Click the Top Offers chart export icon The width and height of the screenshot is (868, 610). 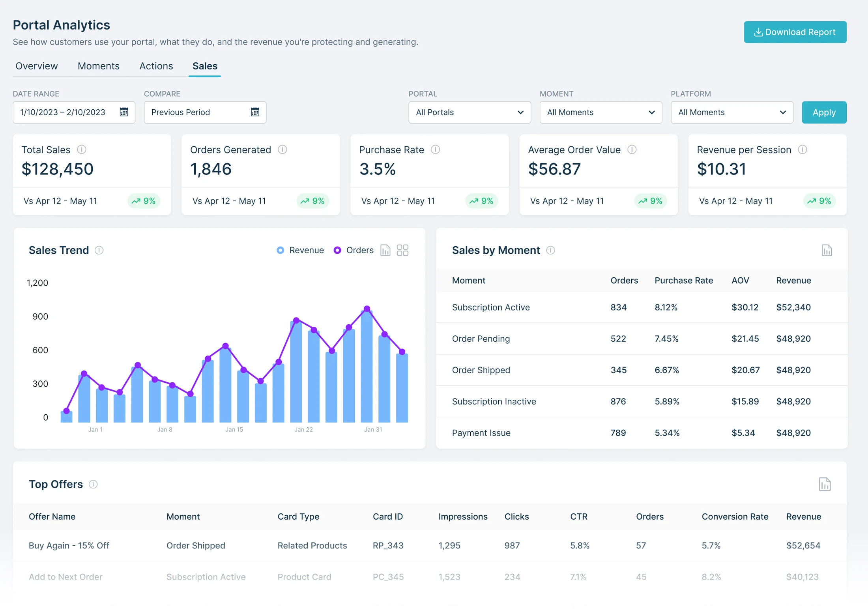pyautogui.click(x=825, y=484)
